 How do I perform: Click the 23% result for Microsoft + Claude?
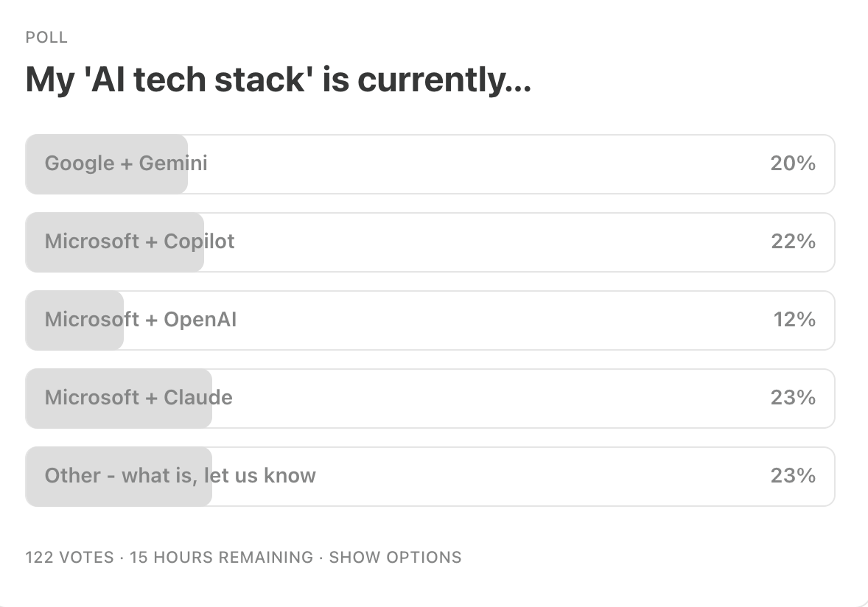pyautogui.click(x=793, y=397)
